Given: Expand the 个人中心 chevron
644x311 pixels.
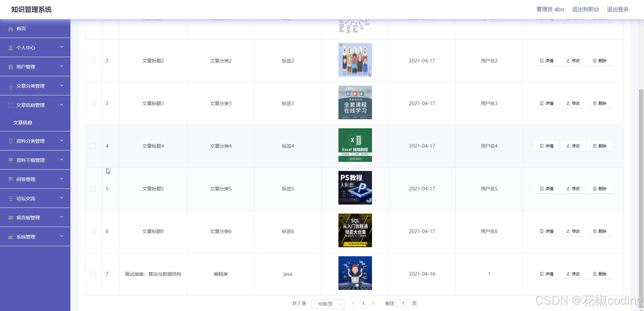Looking at the screenshot, I should tap(62, 47).
